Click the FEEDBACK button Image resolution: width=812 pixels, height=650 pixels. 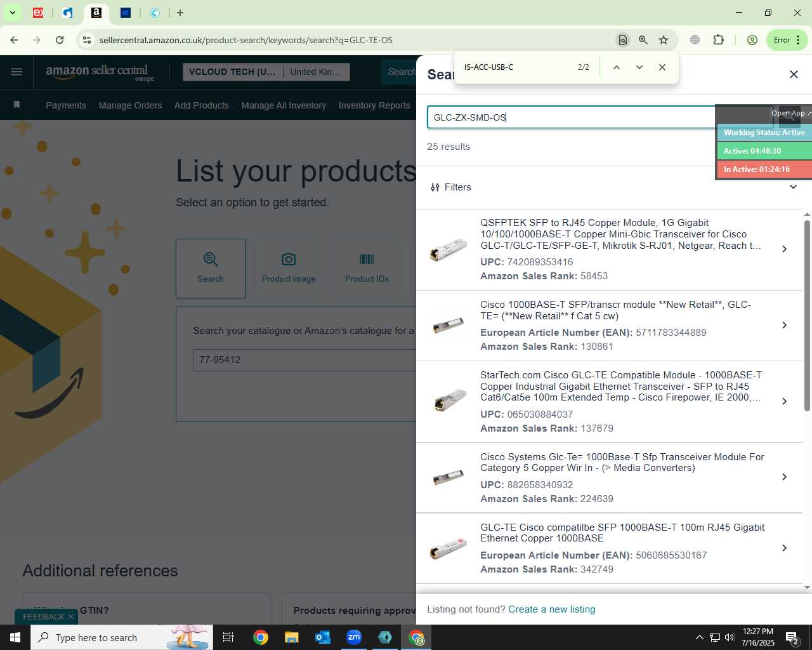[x=44, y=617]
